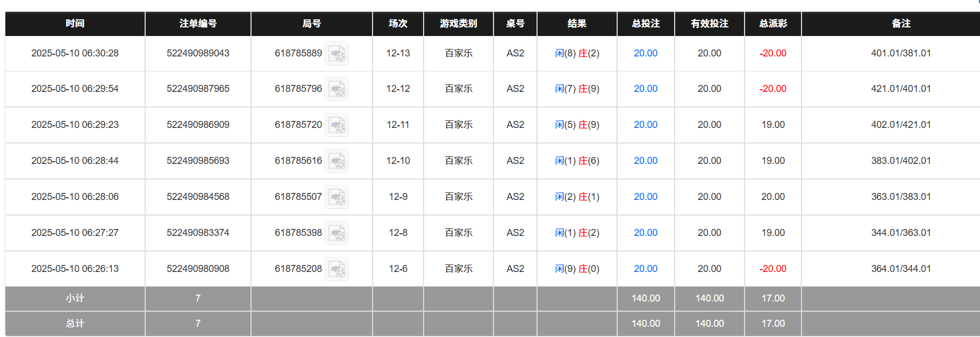
Task: Open total bet link for session 12-12
Action: point(645,89)
